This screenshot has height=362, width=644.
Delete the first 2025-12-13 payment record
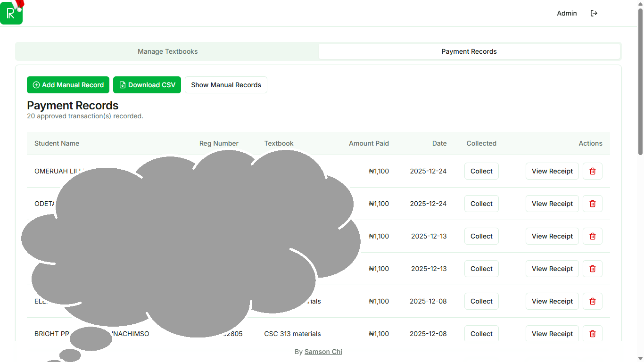593,236
